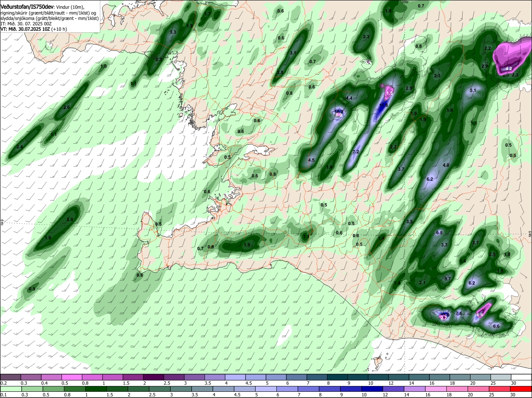Click the rain legend swatch labeled 0.1
This screenshot has width=532, height=398.
click(11, 388)
